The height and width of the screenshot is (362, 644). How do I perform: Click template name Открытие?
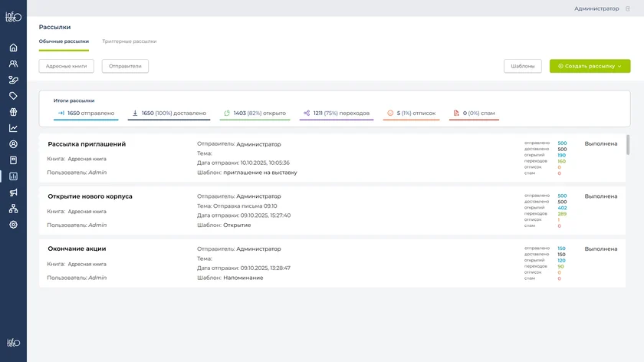tap(237, 225)
